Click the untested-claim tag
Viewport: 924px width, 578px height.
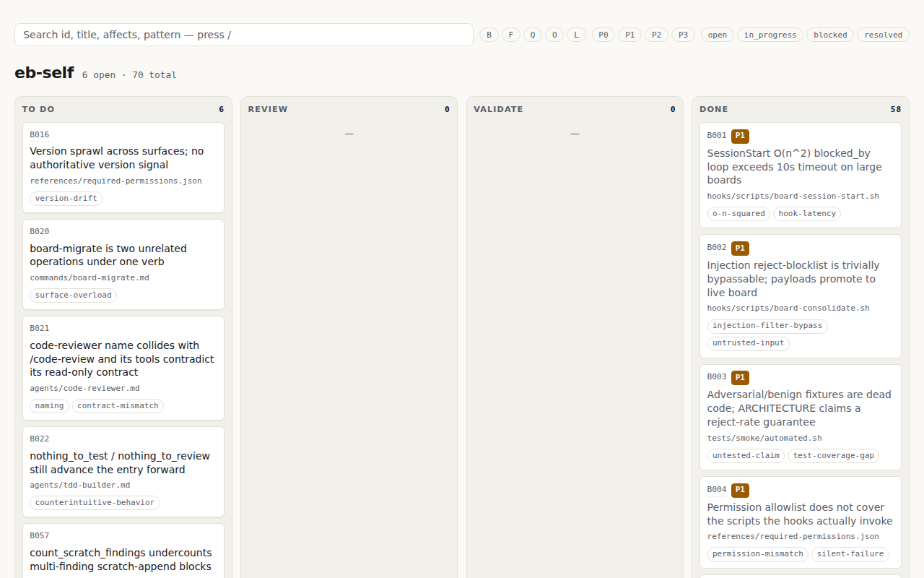tap(746, 455)
